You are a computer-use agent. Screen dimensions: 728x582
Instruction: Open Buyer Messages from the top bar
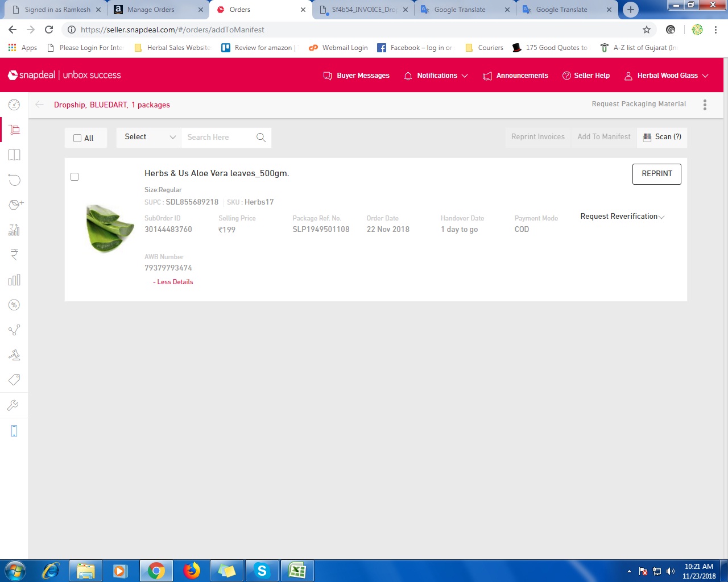coord(356,75)
